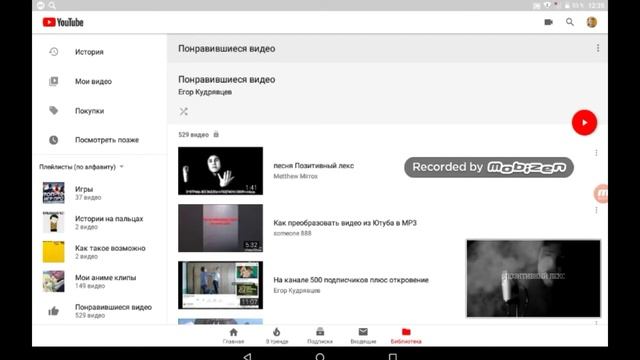Open the Подписки tab
Screen dimensions: 640x360
[x=320, y=336]
